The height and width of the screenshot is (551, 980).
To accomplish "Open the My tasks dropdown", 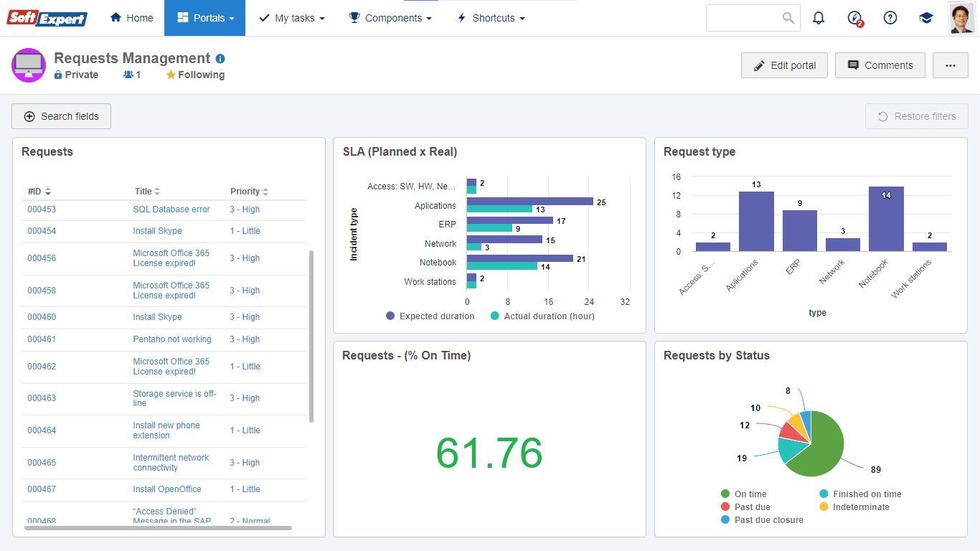I will (291, 18).
